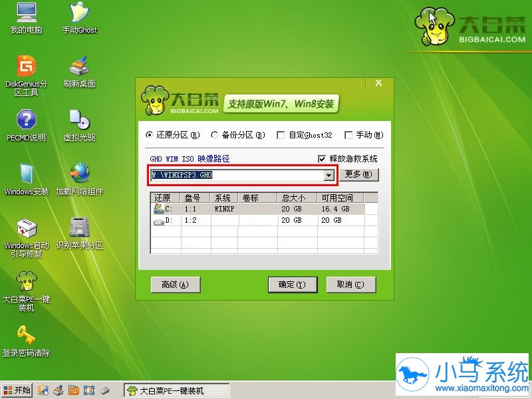Open Windows启动引导修复 icon

tap(26, 238)
